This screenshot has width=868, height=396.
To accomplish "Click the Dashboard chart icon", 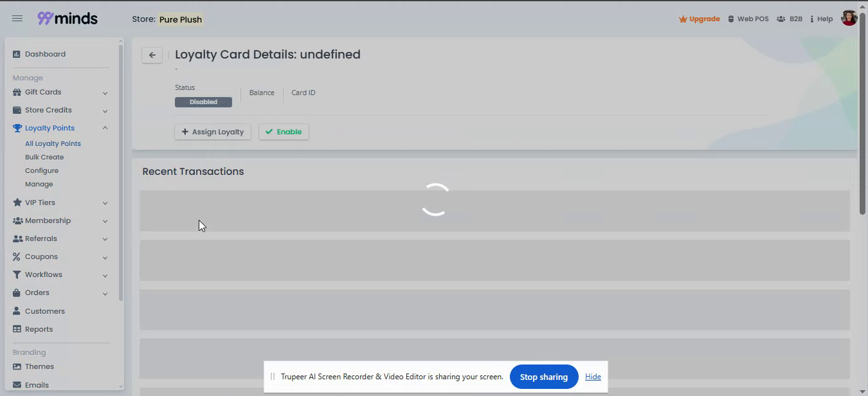I will coord(17,54).
